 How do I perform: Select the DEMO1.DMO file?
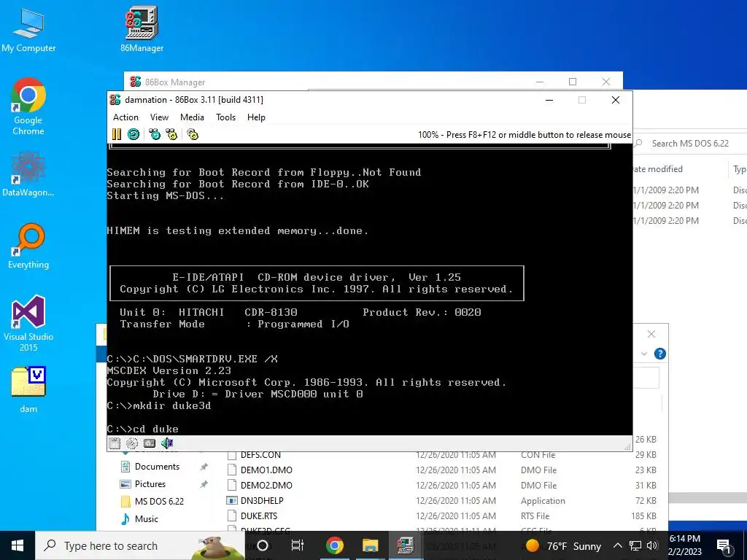pyautogui.click(x=266, y=470)
